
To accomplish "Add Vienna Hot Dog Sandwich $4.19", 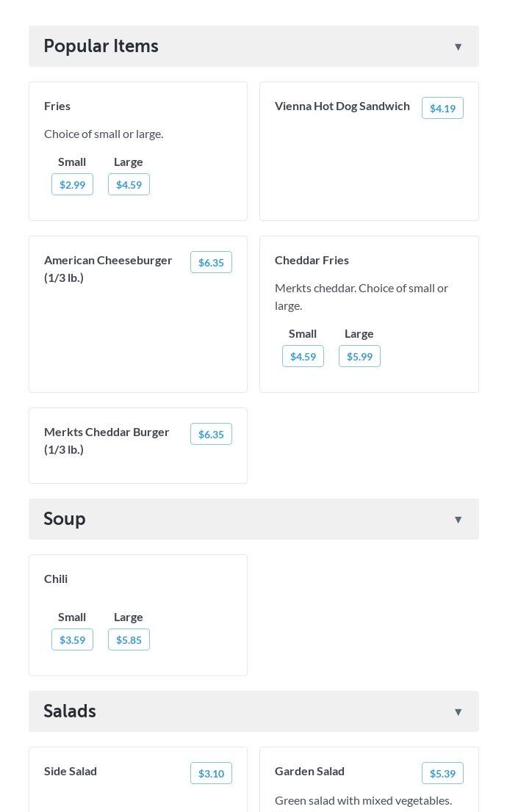I will click(x=442, y=108).
